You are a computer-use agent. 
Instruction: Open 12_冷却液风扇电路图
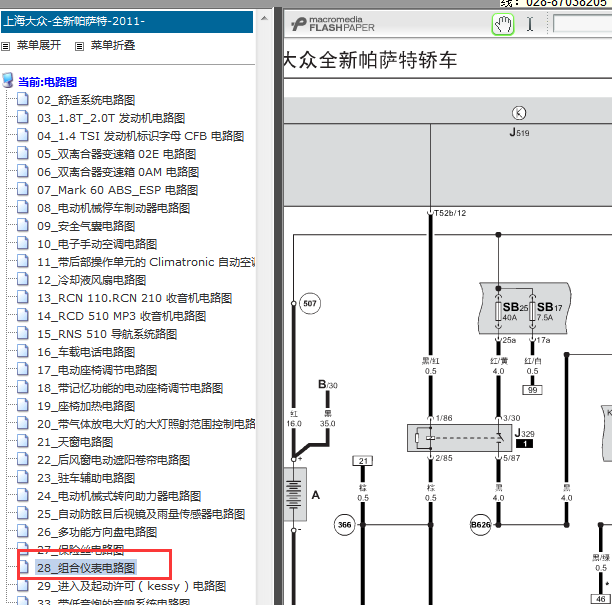91,280
